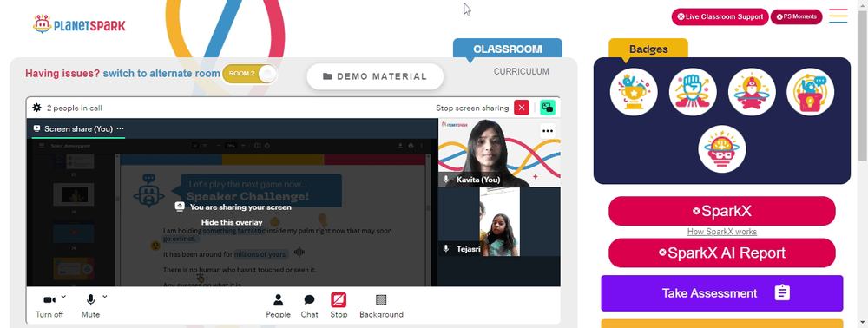Open the Badges tab
Viewport: 868px width, 328px height.
648,49
